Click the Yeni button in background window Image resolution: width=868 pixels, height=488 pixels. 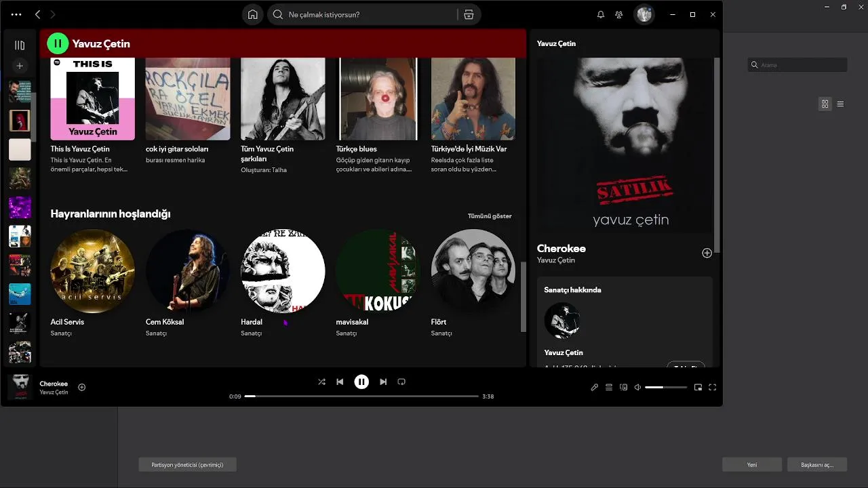tap(752, 464)
